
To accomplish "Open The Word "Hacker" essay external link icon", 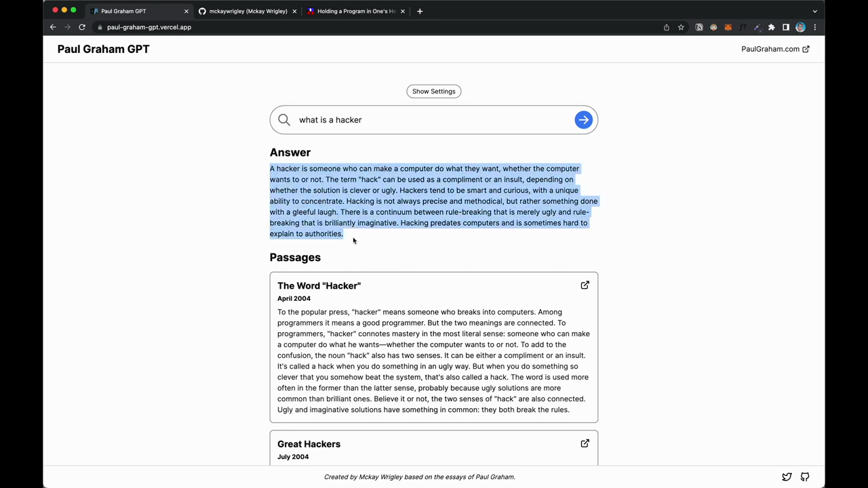I will [x=585, y=285].
